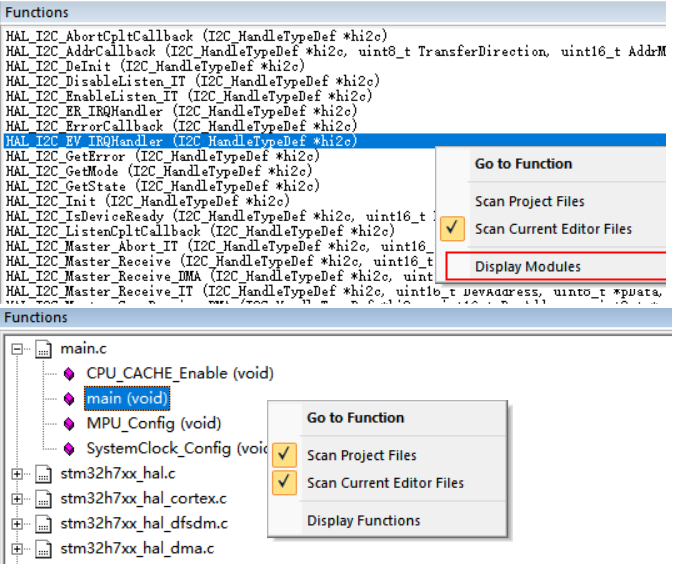Enable Scan Project Files in upper menu

(x=529, y=201)
